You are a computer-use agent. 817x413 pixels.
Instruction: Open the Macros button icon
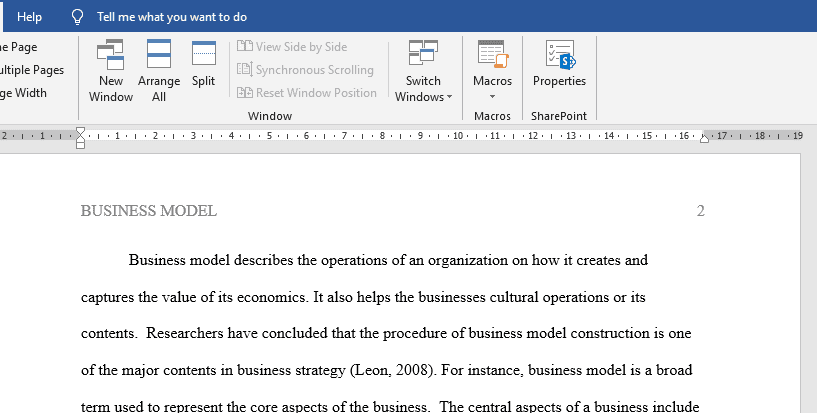[x=492, y=54]
